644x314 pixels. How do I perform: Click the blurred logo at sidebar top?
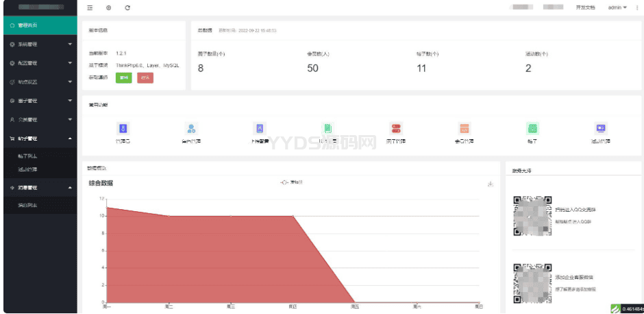tap(41, 7)
